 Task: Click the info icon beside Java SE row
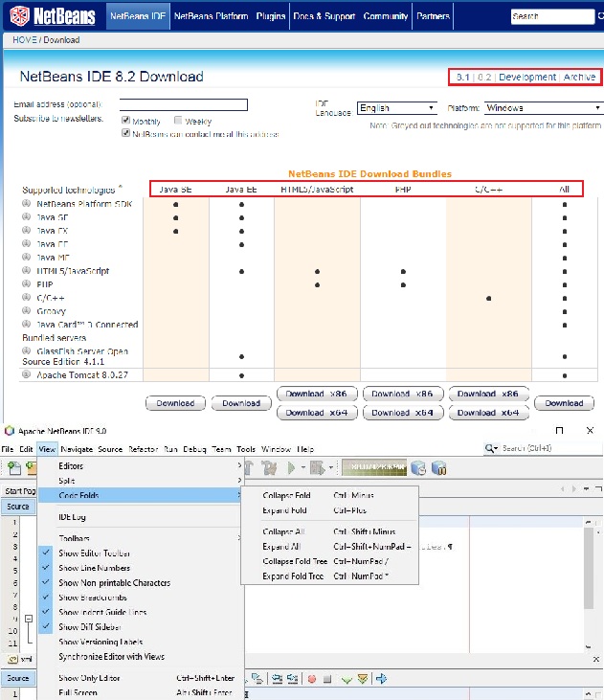[x=27, y=217]
